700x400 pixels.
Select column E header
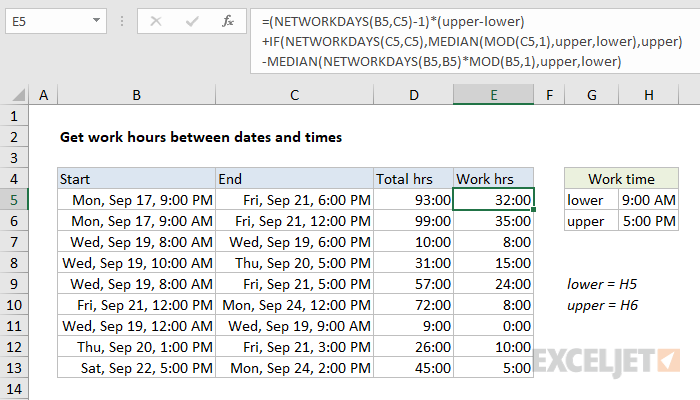(x=493, y=95)
